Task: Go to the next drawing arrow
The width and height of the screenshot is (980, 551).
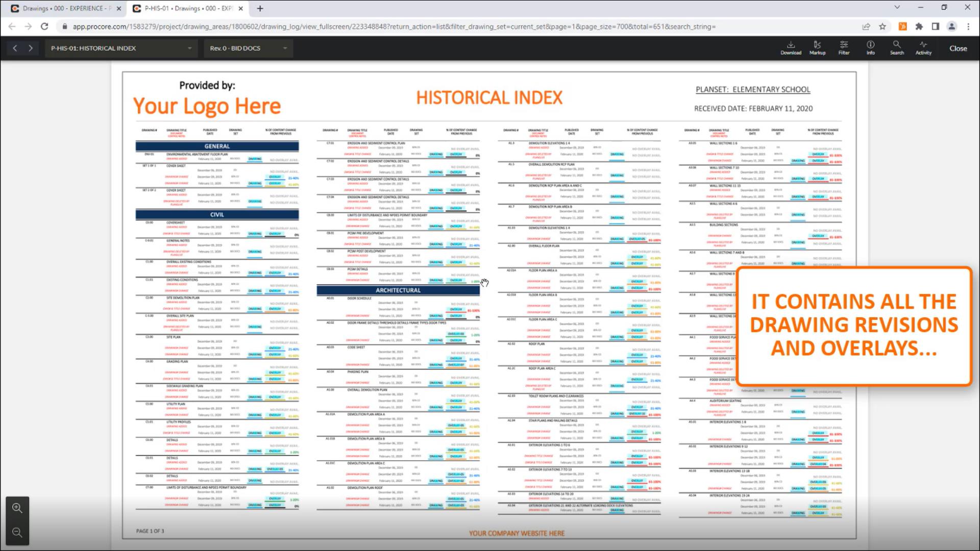Action: (x=31, y=48)
